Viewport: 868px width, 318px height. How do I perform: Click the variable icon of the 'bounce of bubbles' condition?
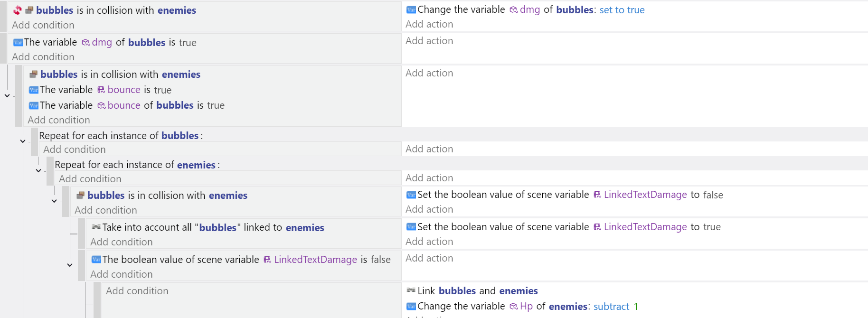(34, 105)
